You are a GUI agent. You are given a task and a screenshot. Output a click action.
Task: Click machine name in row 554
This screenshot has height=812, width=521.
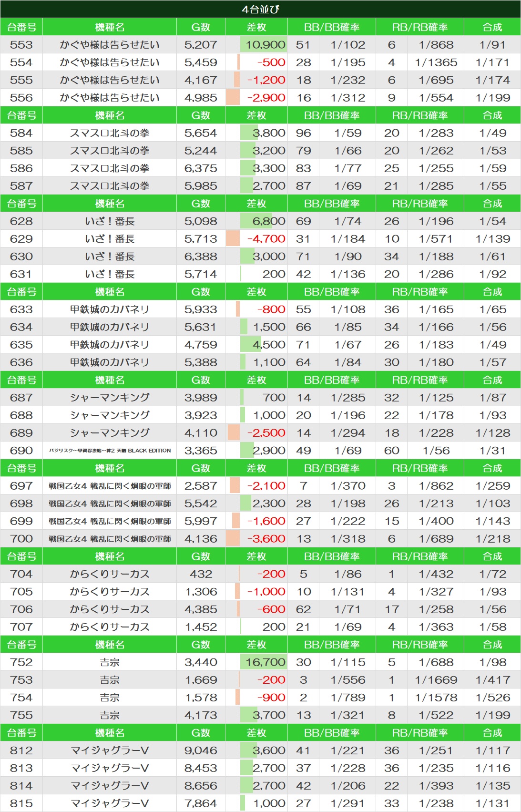pyautogui.click(x=110, y=62)
